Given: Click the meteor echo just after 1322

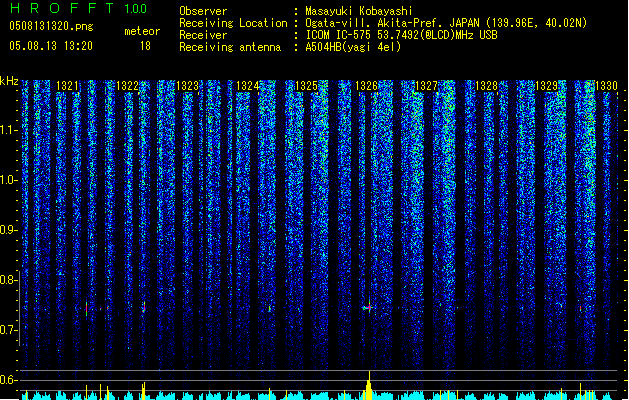Looking at the screenshot, I should (144, 308).
